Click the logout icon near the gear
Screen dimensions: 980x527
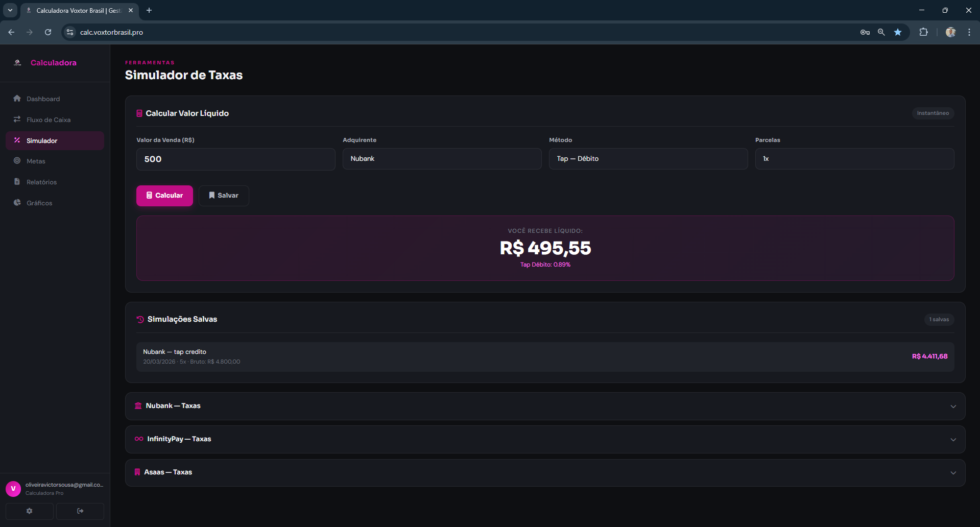coord(80,511)
